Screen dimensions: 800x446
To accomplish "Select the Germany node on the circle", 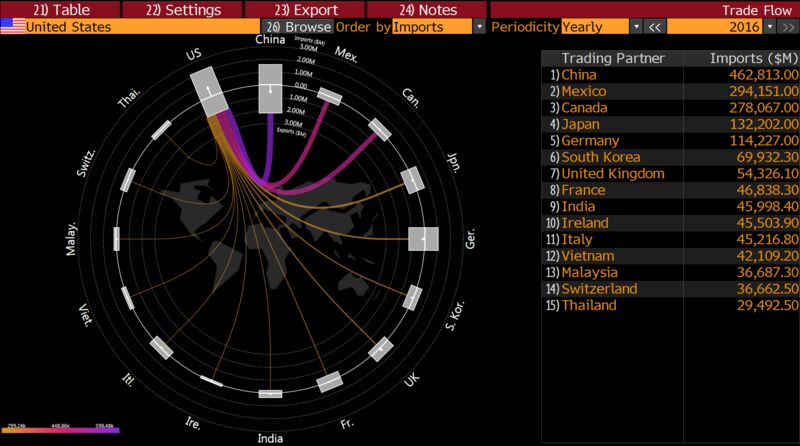I will [424, 240].
